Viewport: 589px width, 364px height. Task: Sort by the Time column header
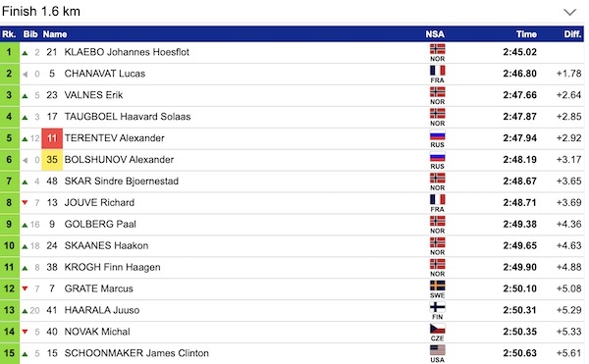(526, 34)
